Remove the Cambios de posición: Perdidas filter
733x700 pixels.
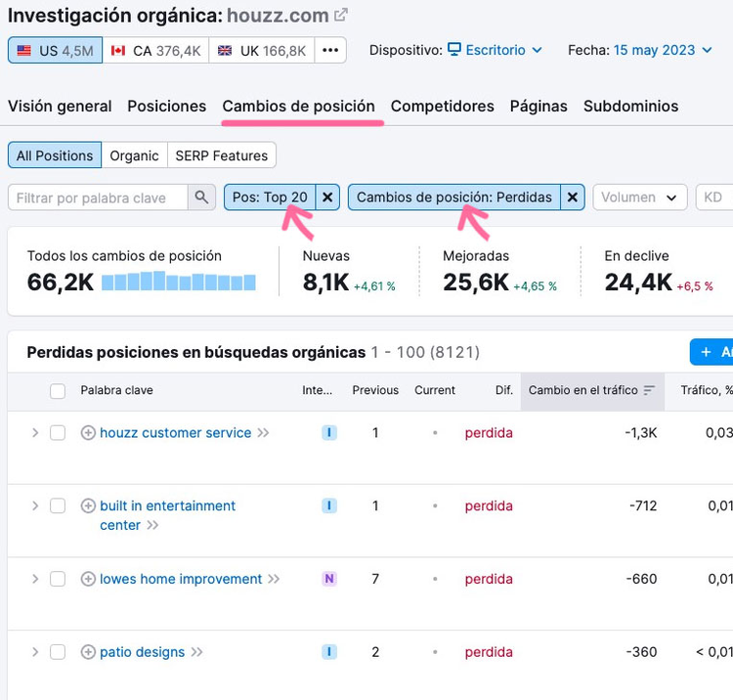[x=572, y=197]
